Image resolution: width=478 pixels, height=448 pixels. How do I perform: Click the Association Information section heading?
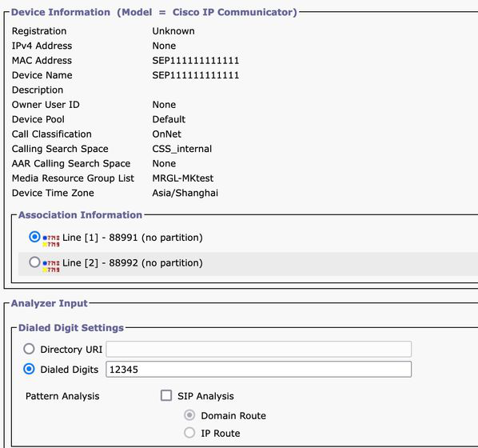point(80,215)
